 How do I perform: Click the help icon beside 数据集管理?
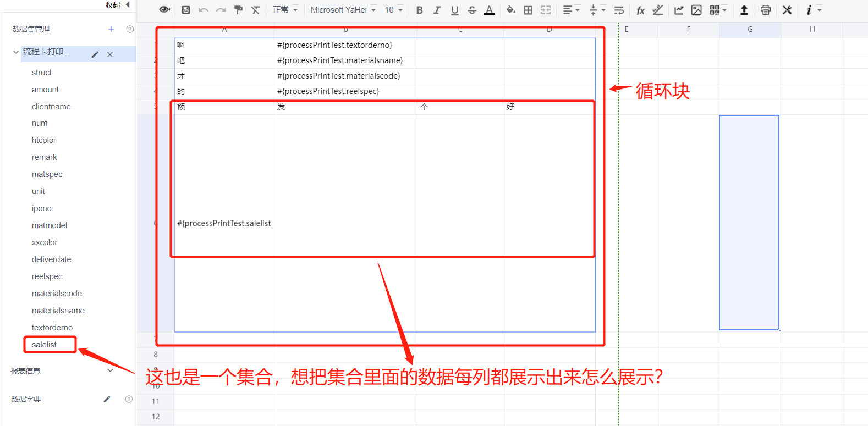click(130, 29)
